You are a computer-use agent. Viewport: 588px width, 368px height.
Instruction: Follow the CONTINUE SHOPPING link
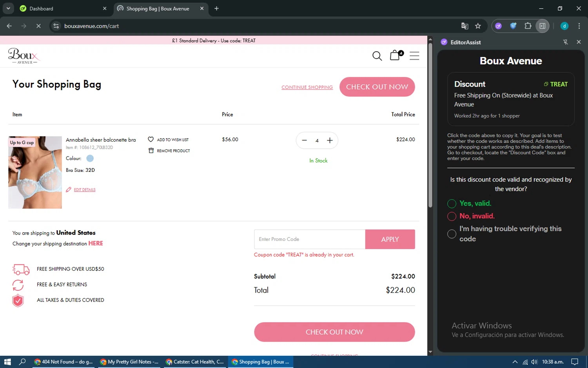coord(307,87)
